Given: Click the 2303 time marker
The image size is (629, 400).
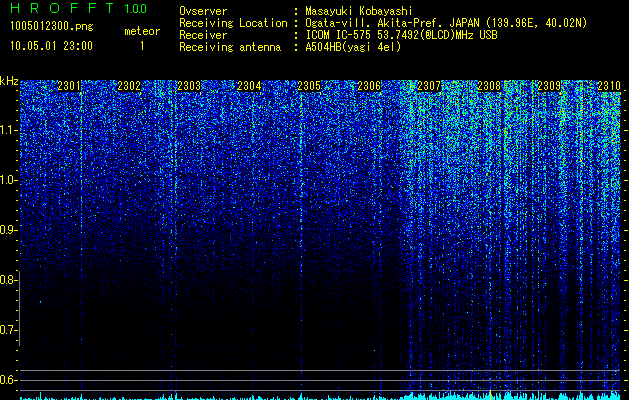Looking at the screenshot, I should [189, 86].
